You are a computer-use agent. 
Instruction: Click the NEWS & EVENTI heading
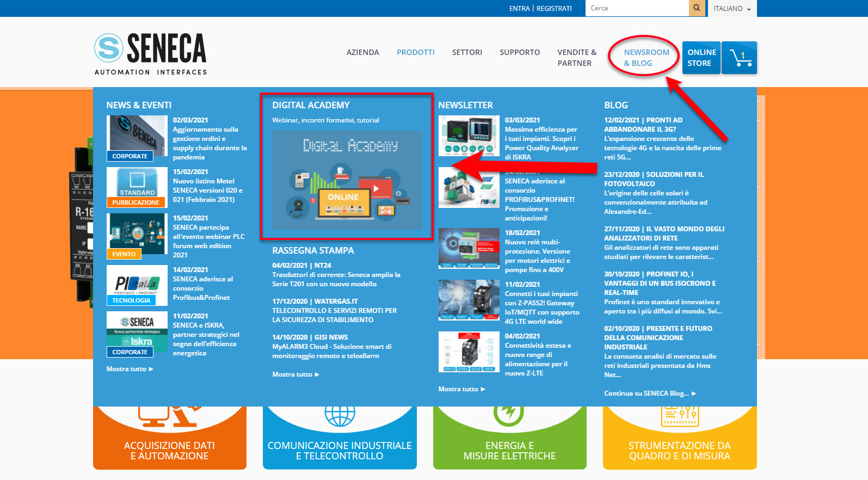pyautogui.click(x=139, y=105)
